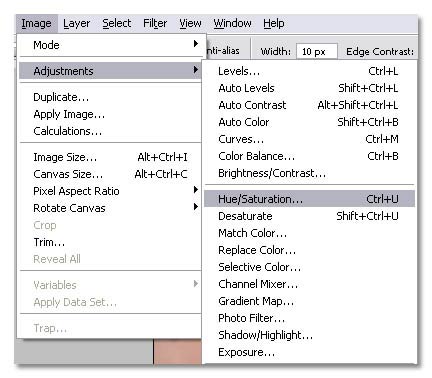Screen dimensions: 432x378
Task: Choose Desaturate from the submenu
Action: 309,216
